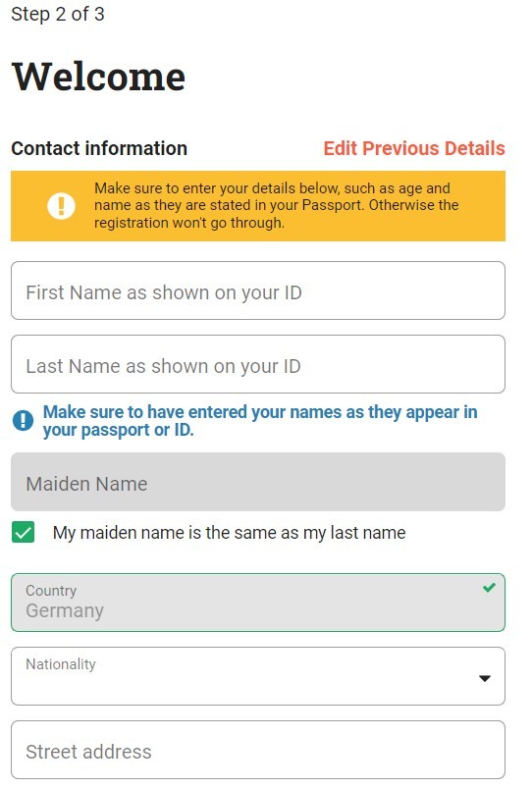Viewport: 532px width, 789px height.
Task: Click the small Country label text
Action: click(x=51, y=590)
